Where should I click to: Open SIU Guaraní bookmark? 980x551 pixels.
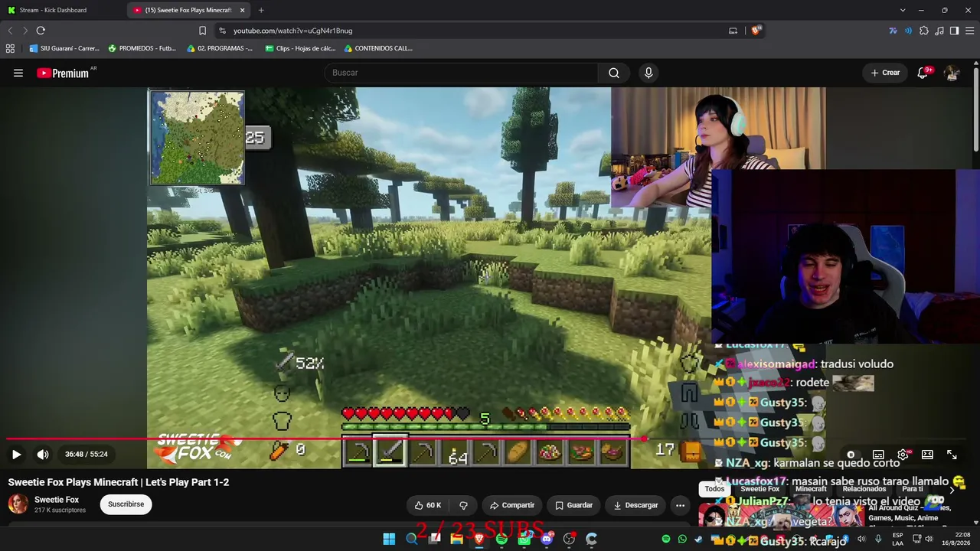coord(64,48)
